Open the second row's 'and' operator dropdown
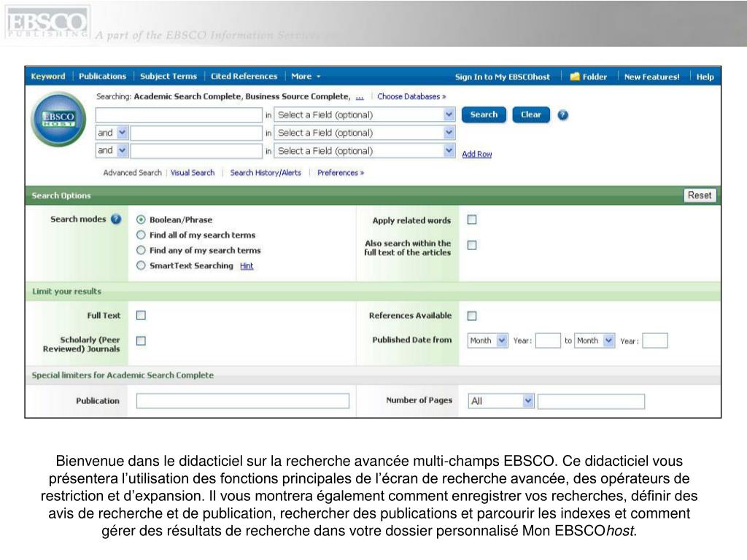 pos(112,133)
